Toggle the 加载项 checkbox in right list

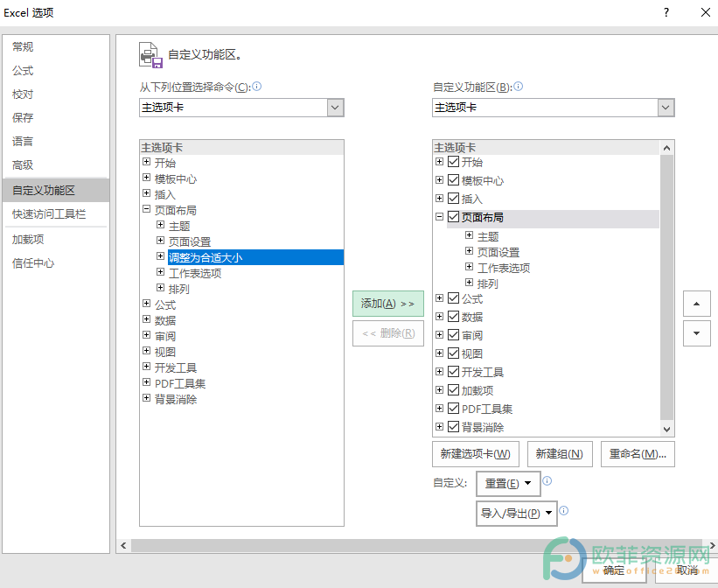tap(453, 389)
